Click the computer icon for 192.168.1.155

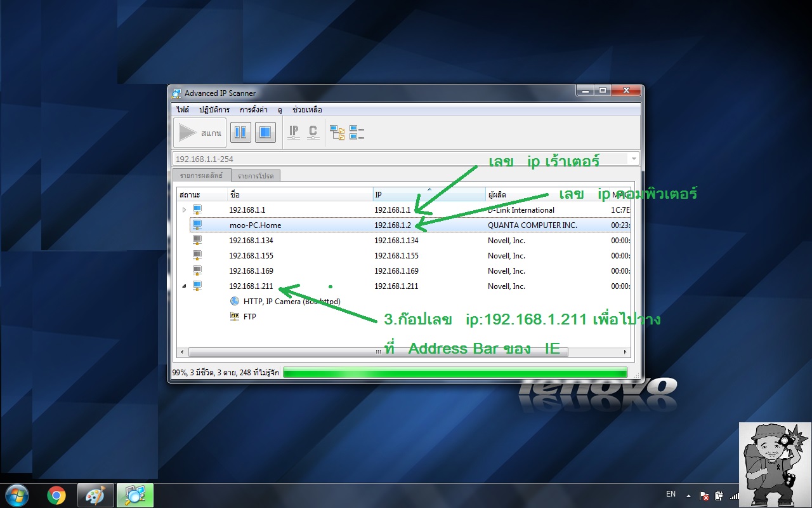[x=197, y=255]
